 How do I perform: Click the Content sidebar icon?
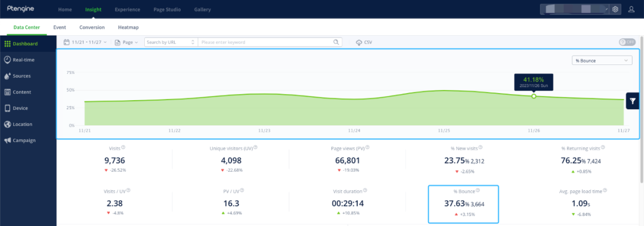(7, 92)
